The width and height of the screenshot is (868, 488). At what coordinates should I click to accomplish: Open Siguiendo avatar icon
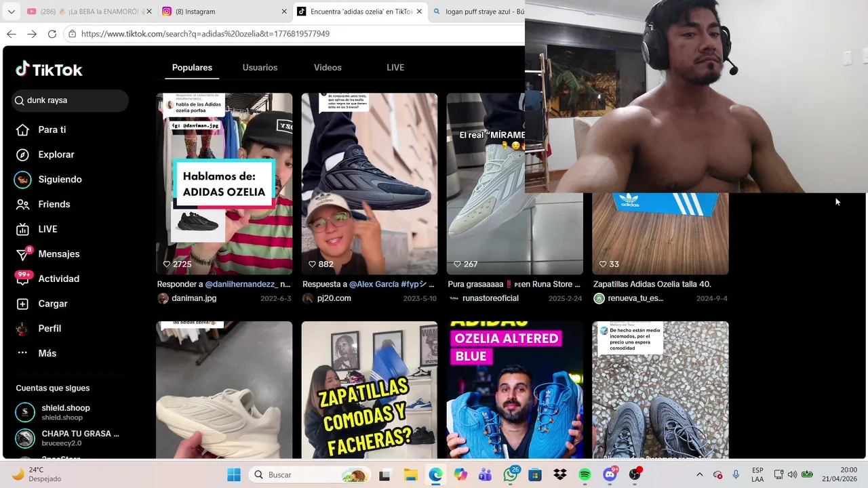tap(22, 180)
